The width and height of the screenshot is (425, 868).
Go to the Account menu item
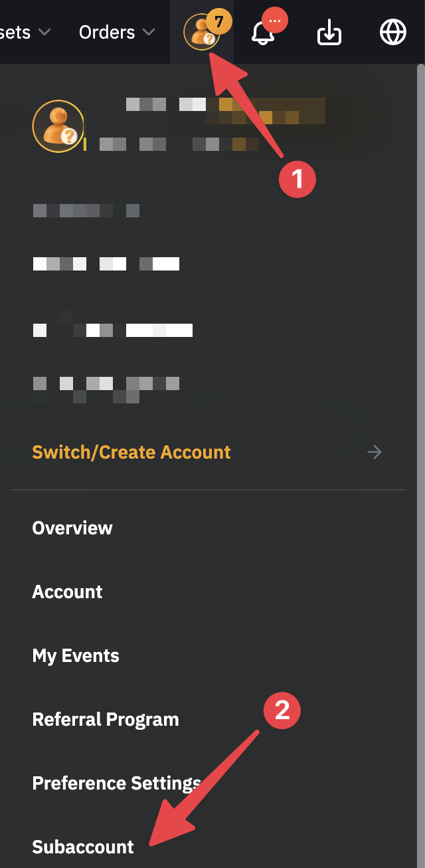click(x=67, y=592)
